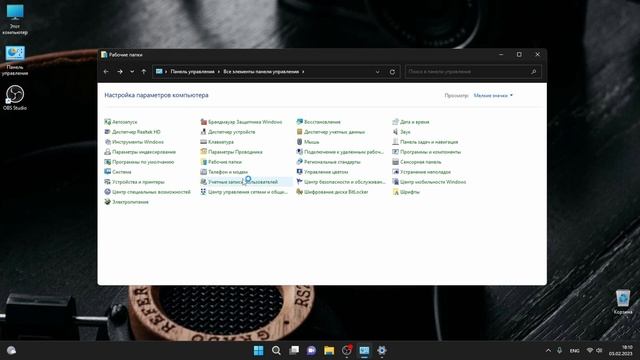Open the Мелкие значки view dropdown

(493, 96)
